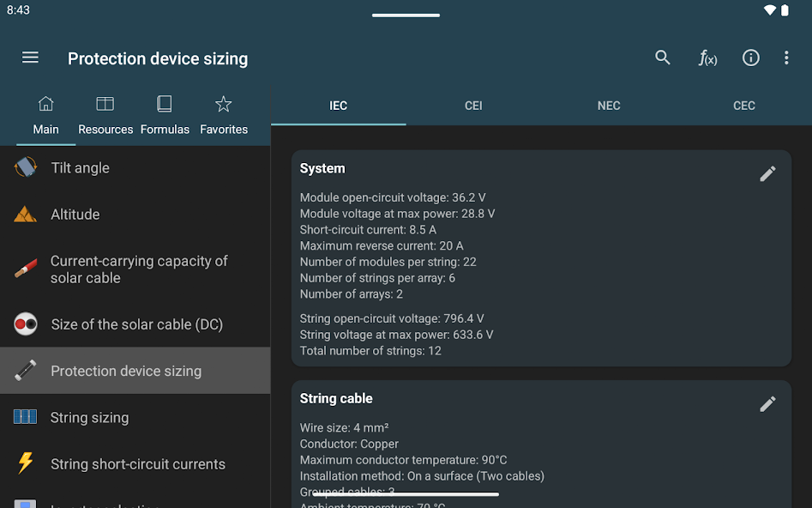The image size is (812, 508).
Task: Click Module open-circuit voltage: 36.2 V
Action: pos(393,197)
